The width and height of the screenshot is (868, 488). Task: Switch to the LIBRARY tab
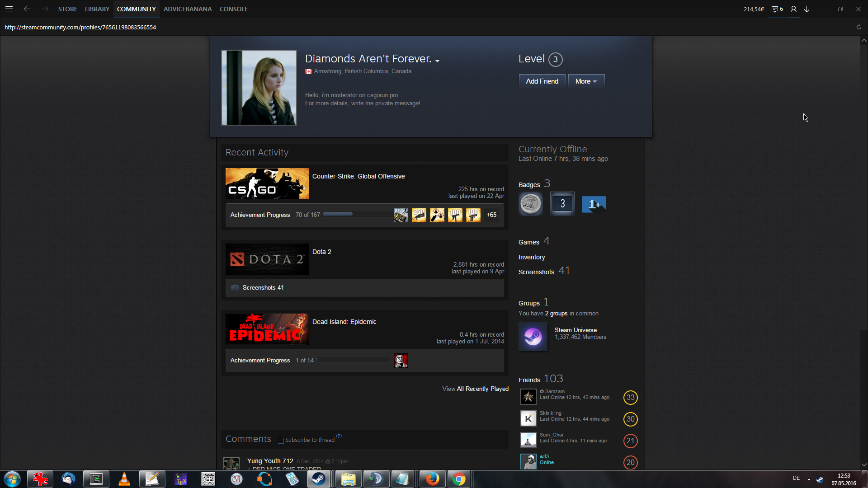point(97,9)
